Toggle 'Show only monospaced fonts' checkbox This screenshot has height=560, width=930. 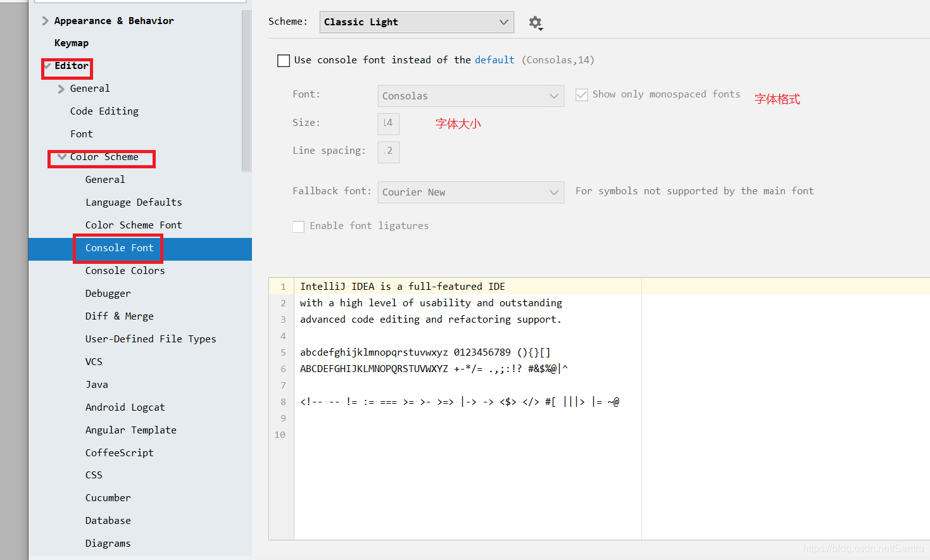[x=581, y=95]
